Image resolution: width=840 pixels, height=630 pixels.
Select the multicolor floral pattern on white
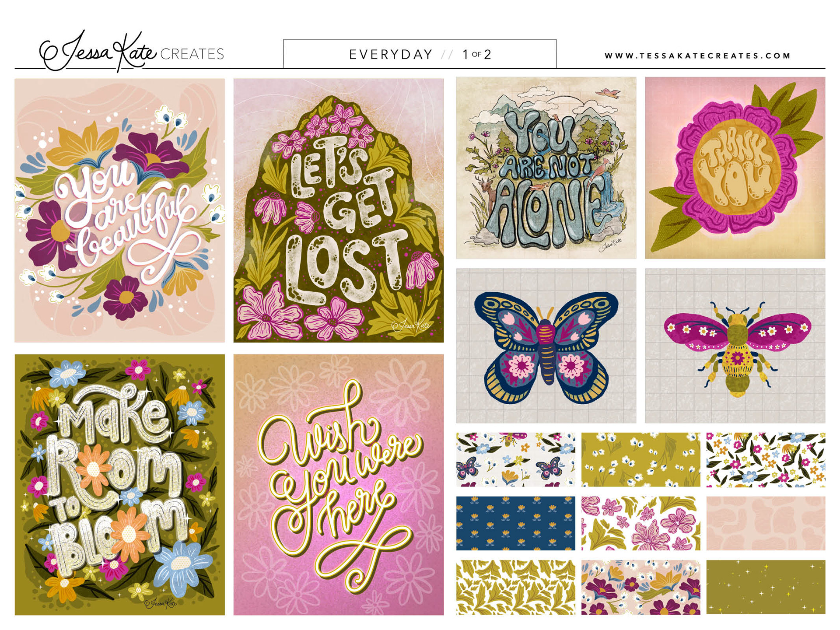pos(766,459)
